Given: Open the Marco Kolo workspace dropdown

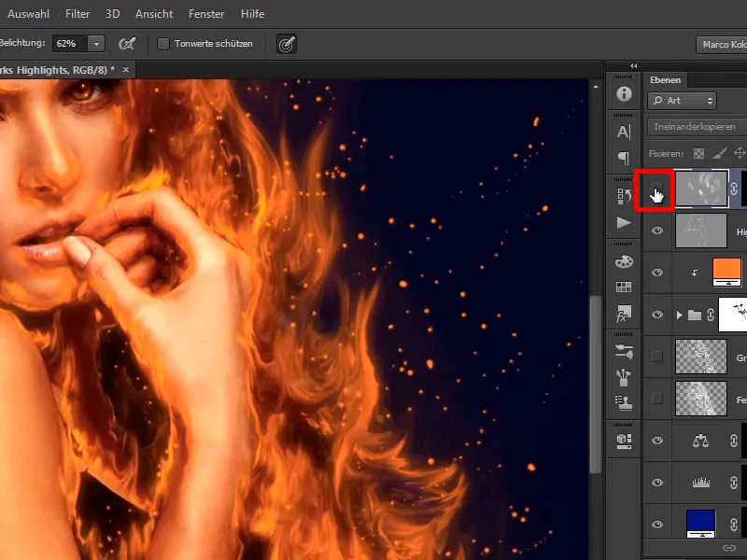Looking at the screenshot, I should coord(721,44).
